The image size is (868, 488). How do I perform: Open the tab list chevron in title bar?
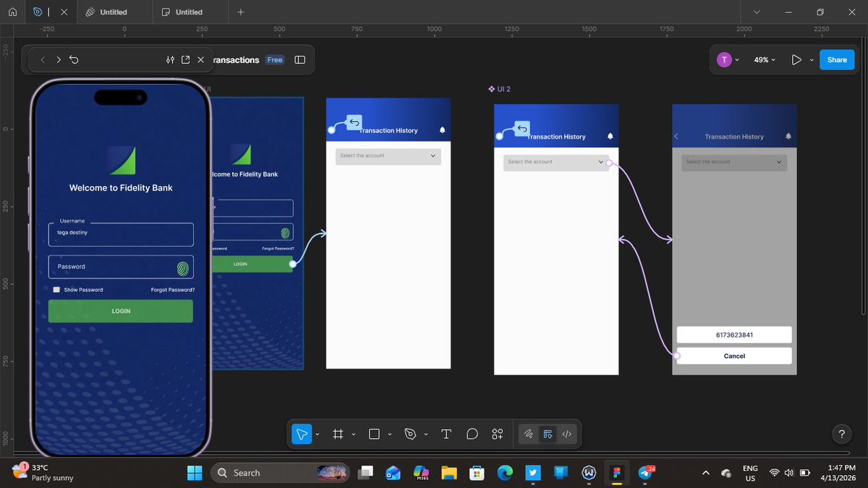pyautogui.click(x=757, y=12)
